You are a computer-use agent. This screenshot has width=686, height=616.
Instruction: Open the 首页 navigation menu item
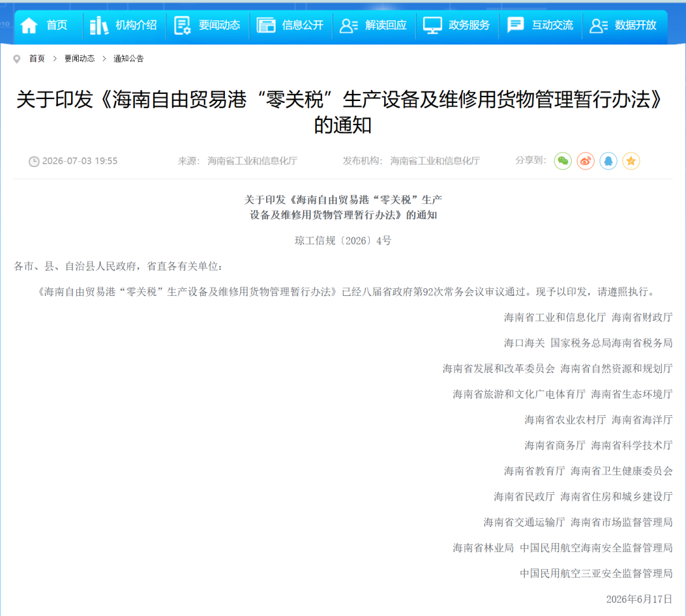(x=57, y=25)
